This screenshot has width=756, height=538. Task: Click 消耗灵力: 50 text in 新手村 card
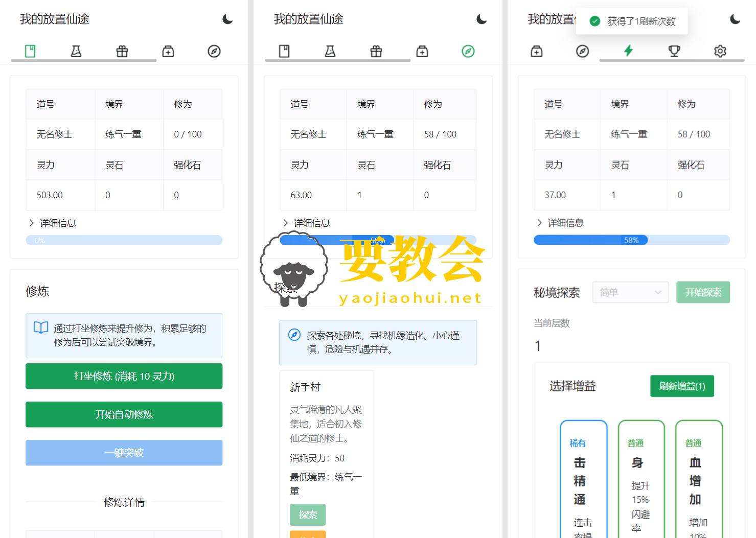[x=317, y=458]
